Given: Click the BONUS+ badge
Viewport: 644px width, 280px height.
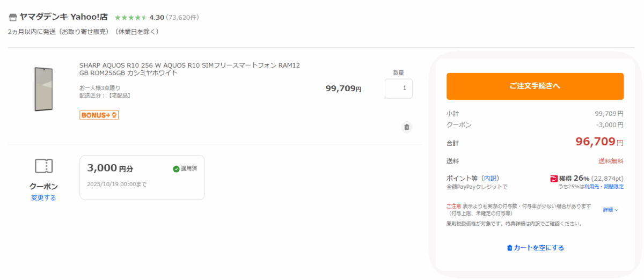Looking at the screenshot, I should coord(99,115).
